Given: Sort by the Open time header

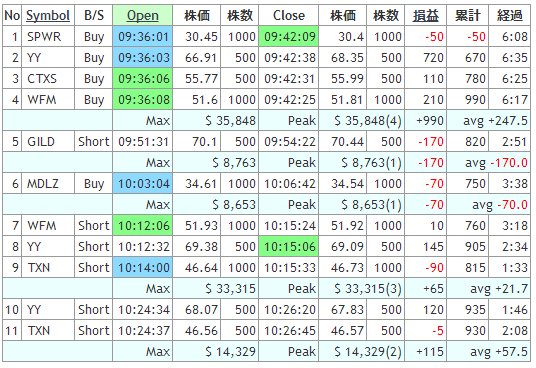Looking at the screenshot, I should click(x=143, y=15).
